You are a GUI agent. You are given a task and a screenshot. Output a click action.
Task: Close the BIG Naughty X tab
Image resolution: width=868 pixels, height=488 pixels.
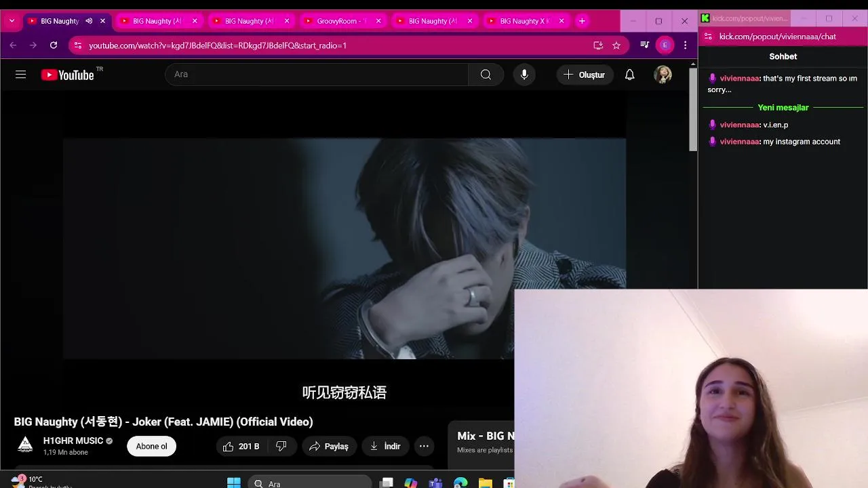point(561,21)
